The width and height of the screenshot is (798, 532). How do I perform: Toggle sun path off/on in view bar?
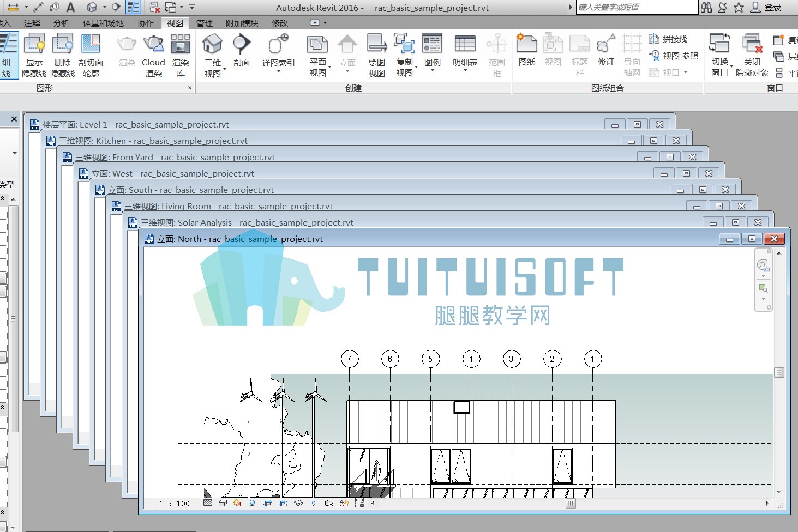click(x=237, y=504)
